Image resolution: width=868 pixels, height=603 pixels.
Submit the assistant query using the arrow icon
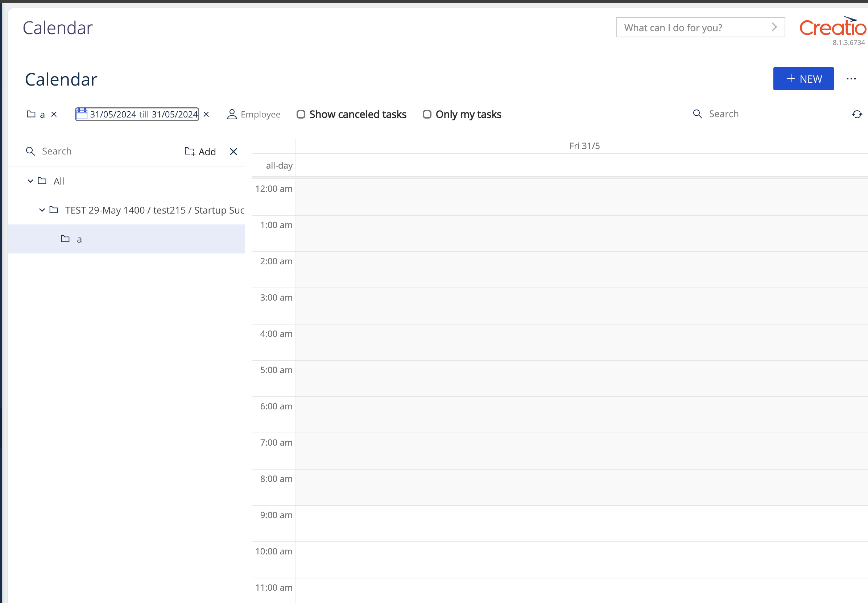775,27
